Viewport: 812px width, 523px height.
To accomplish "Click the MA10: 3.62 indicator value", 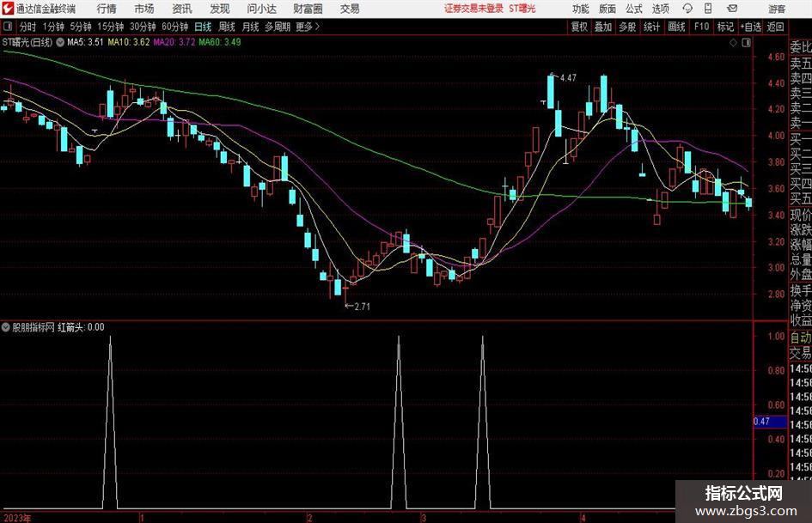I will click(x=128, y=42).
